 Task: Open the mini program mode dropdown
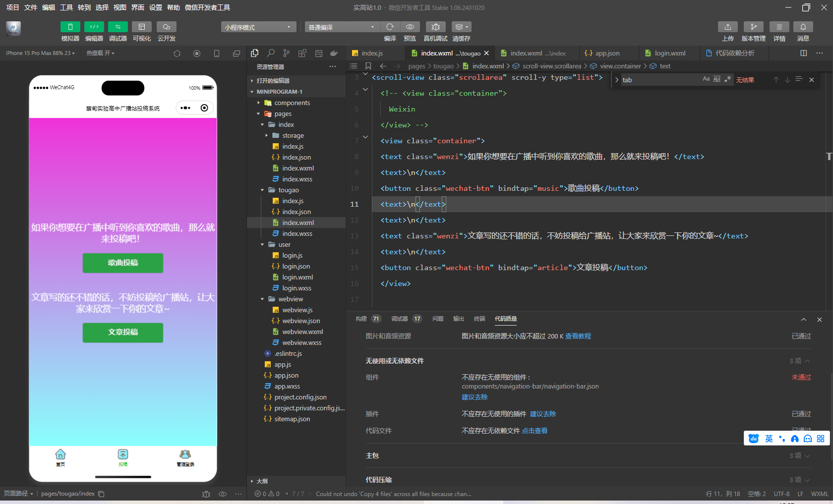[258, 27]
